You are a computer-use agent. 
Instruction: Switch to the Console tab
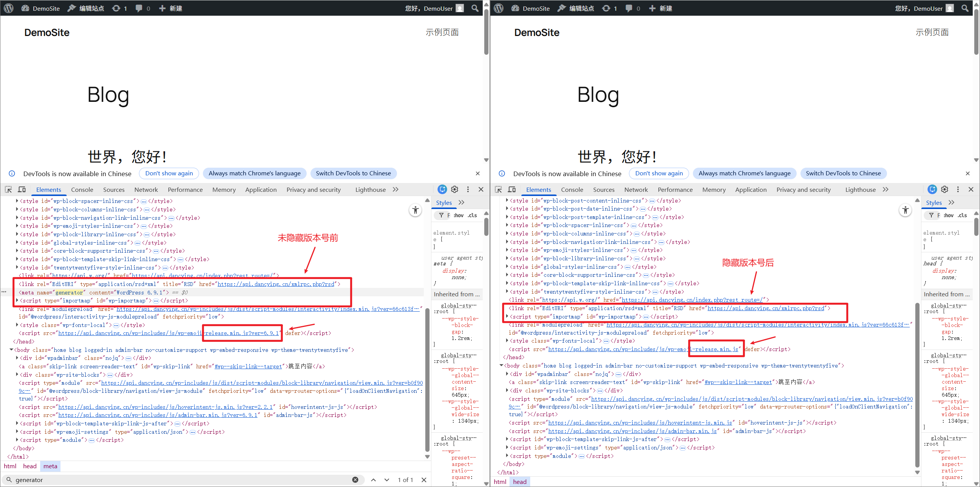[82, 189]
